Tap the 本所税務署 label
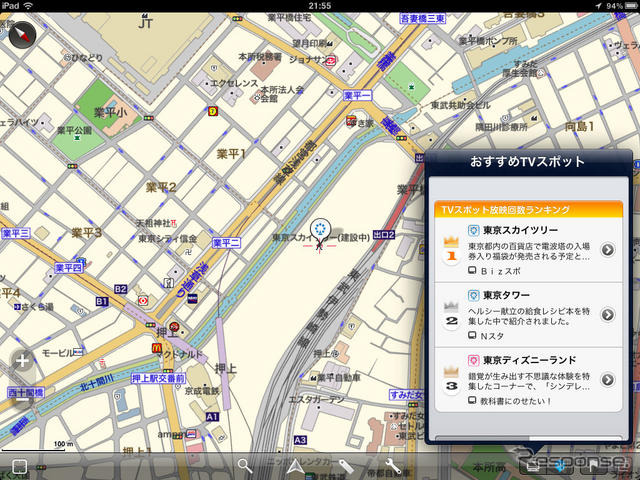 (260, 57)
